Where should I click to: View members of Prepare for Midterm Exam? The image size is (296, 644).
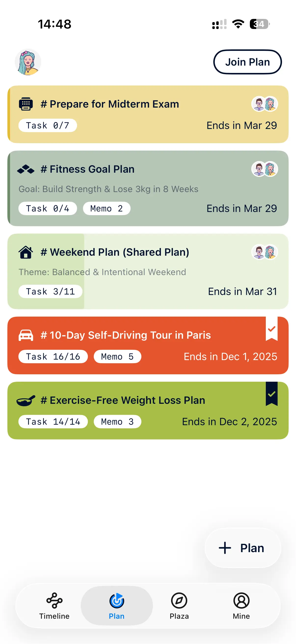(x=265, y=104)
